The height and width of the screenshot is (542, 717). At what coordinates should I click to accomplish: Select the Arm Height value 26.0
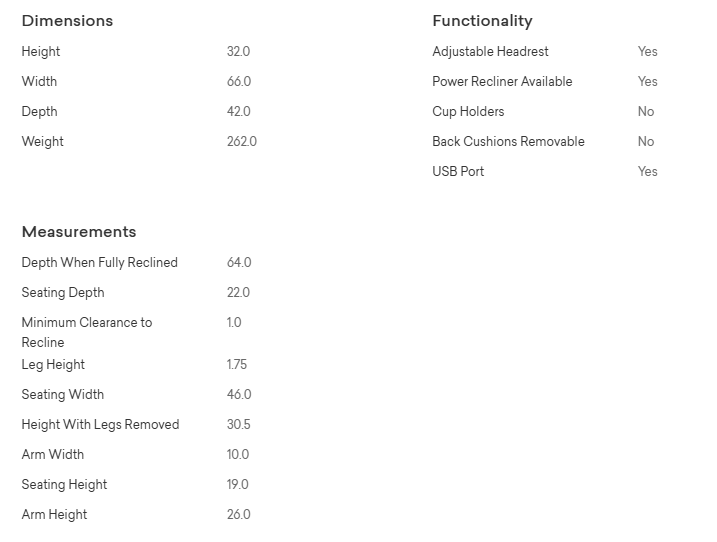click(x=239, y=515)
